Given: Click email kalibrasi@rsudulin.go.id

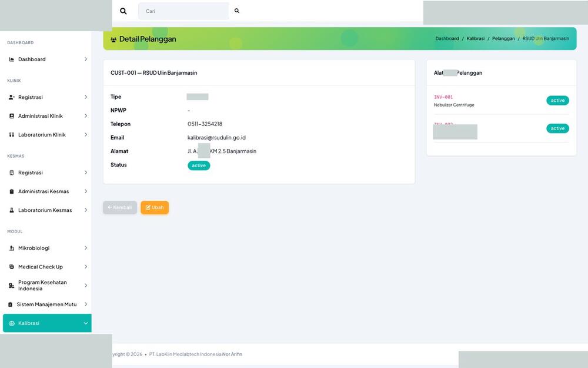Looking at the screenshot, I should pyautogui.click(x=216, y=138).
